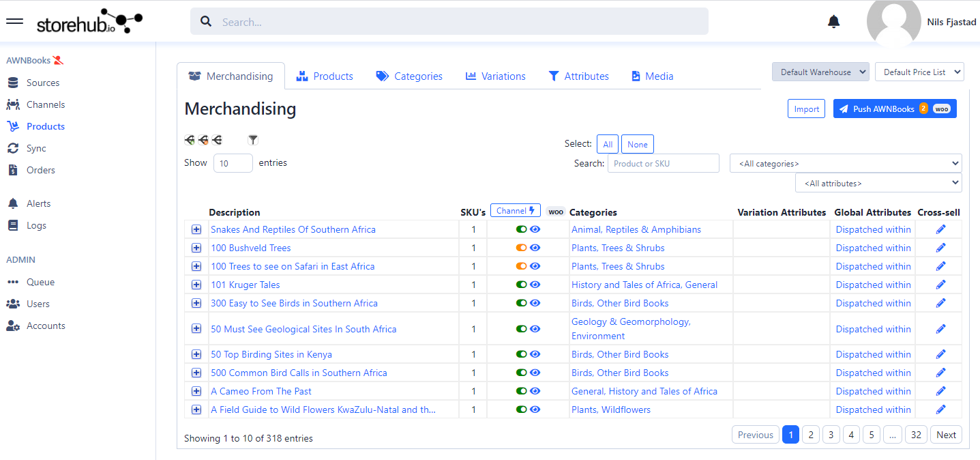Image resolution: width=980 pixels, height=460 pixels.
Task: Click the funnel filter icon
Action: point(253,140)
